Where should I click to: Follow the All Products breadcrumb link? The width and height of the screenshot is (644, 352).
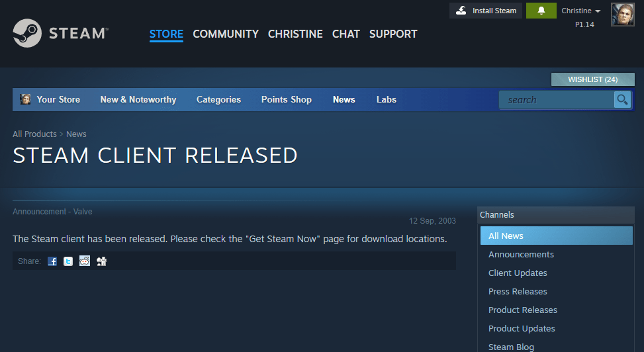point(34,134)
